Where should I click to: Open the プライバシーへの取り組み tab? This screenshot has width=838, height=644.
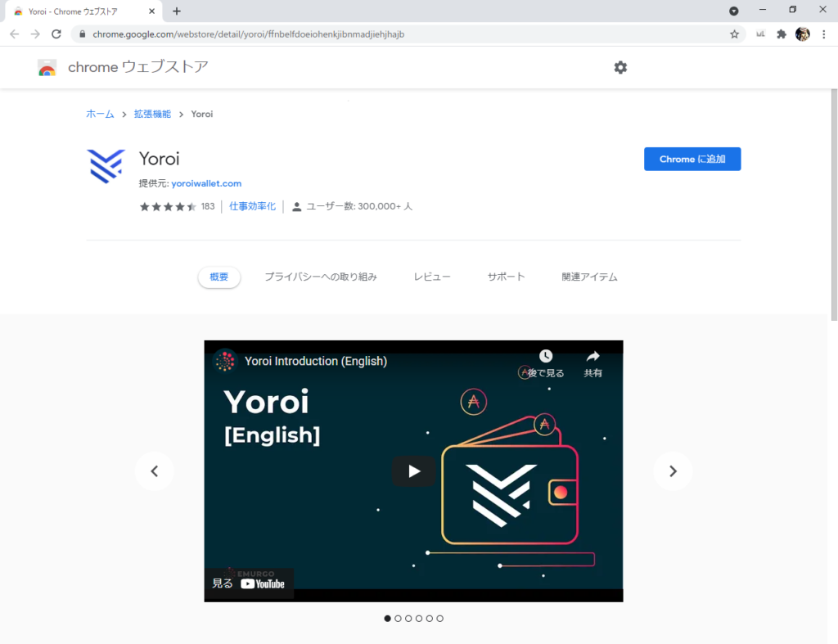321,277
